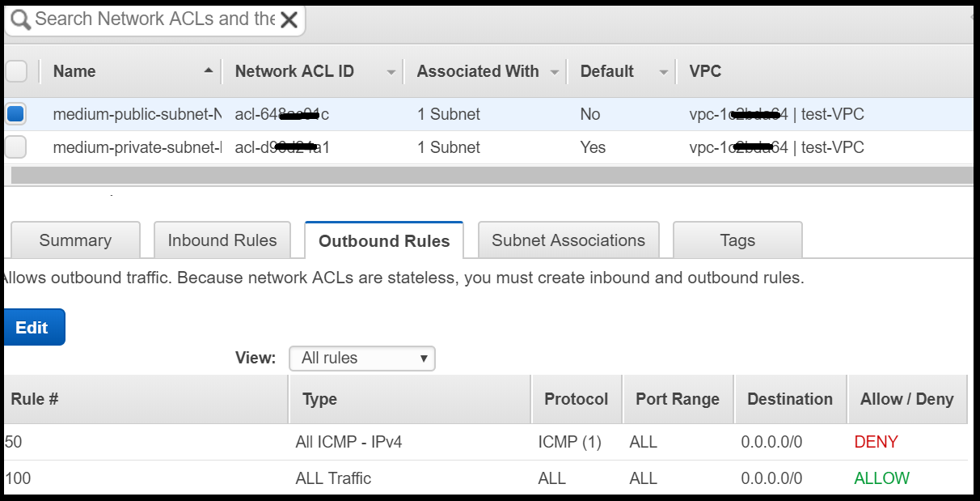Click the search magnifier icon

point(20,19)
